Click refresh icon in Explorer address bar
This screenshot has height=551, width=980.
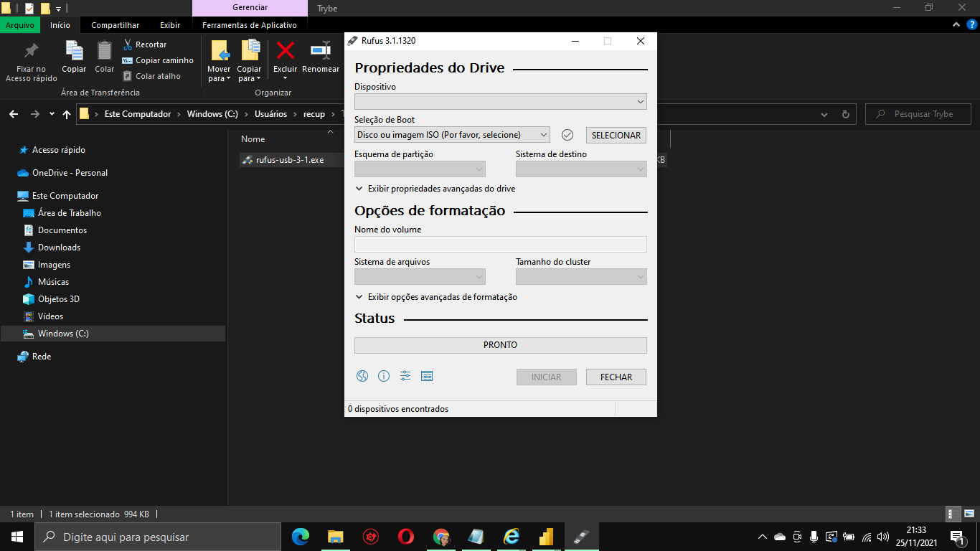[845, 114]
